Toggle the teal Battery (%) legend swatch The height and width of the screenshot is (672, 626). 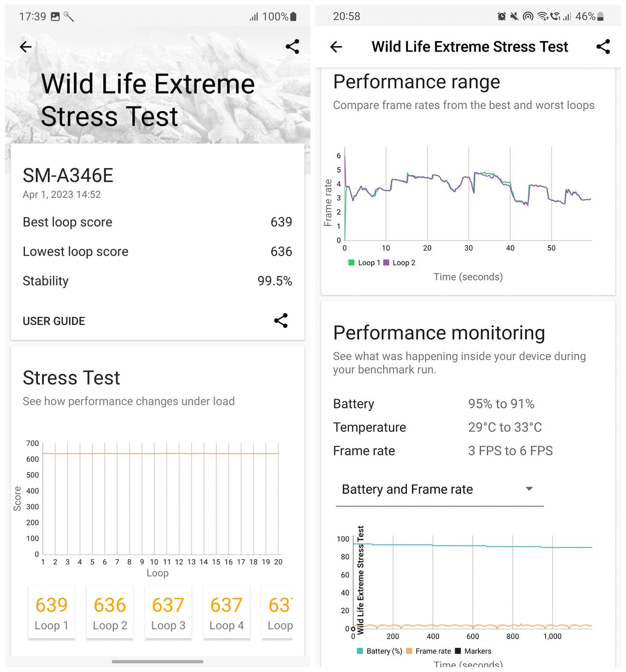click(360, 651)
